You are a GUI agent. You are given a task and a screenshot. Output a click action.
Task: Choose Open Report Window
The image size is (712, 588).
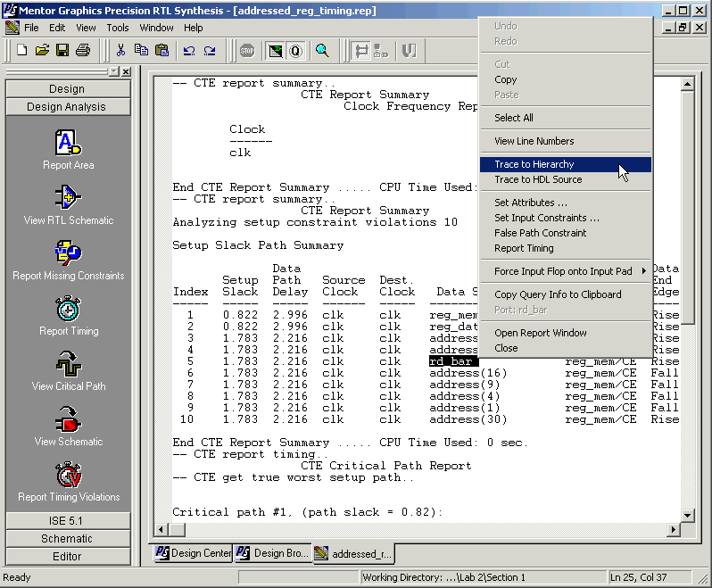pyautogui.click(x=566, y=333)
